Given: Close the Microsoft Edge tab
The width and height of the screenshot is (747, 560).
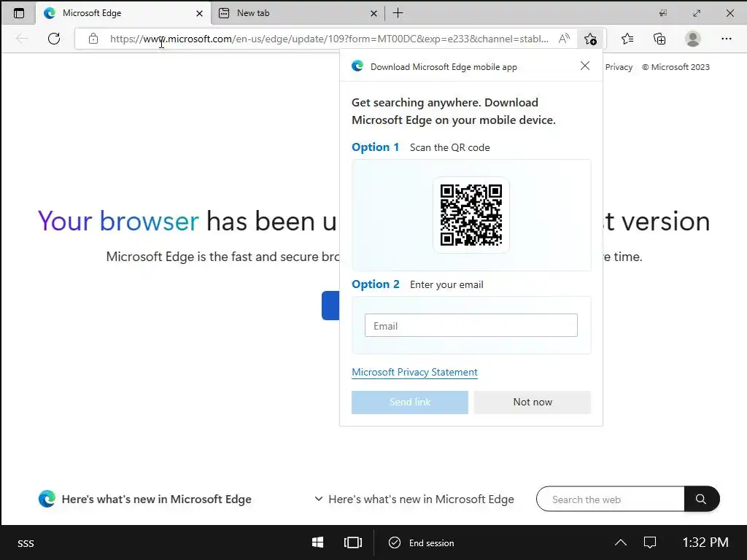Looking at the screenshot, I should point(200,13).
